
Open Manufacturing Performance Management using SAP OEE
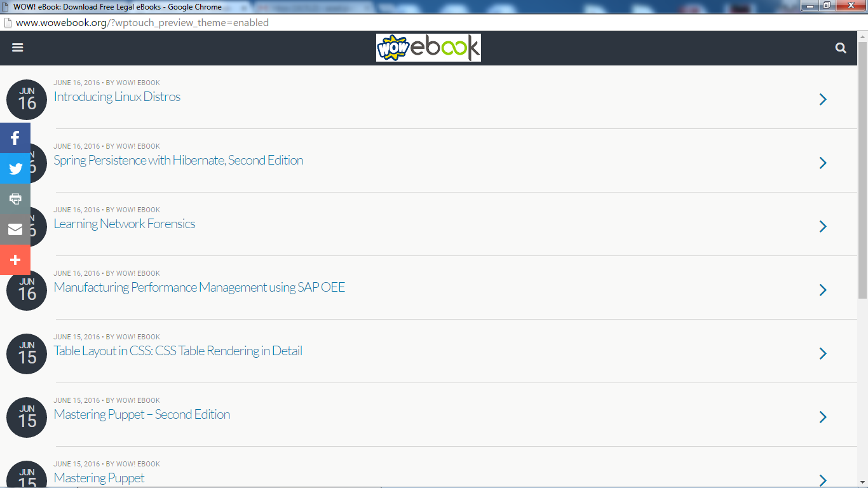pyautogui.click(x=200, y=287)
